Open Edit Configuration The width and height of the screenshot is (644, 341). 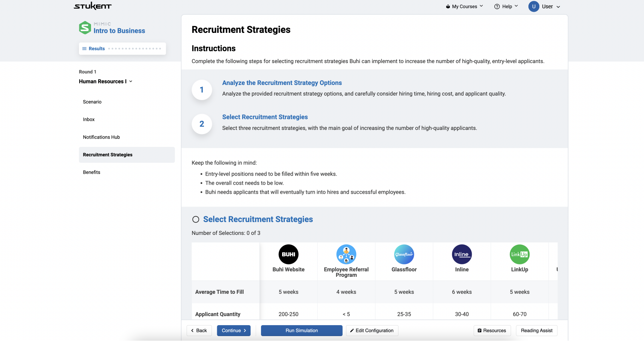[x=372, y=330]
